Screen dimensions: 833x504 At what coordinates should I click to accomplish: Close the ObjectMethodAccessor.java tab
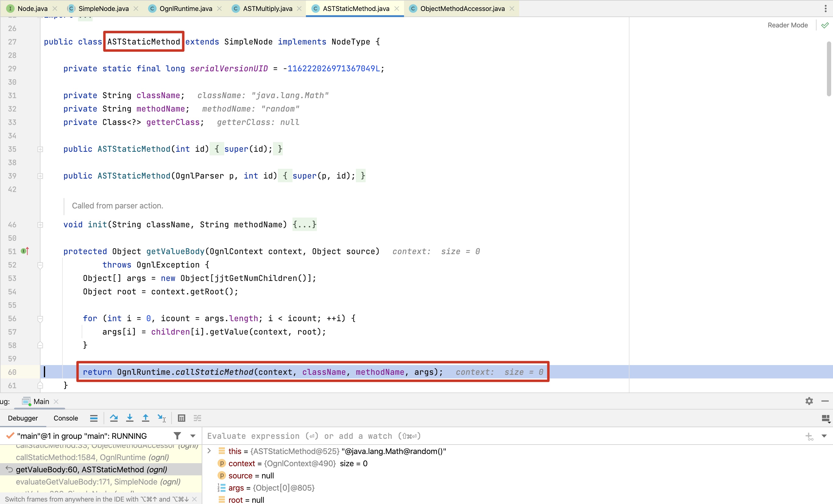pyautogui.click(x=512, y=9)
